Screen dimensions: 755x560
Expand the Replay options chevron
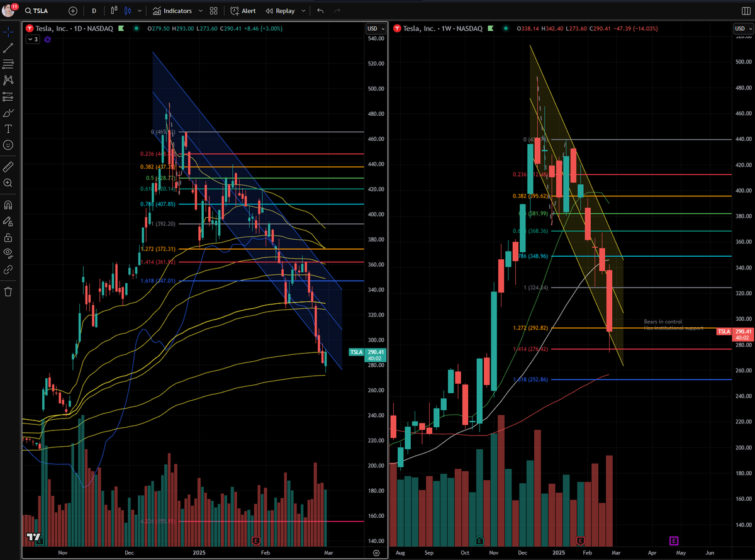pos(303,11)
